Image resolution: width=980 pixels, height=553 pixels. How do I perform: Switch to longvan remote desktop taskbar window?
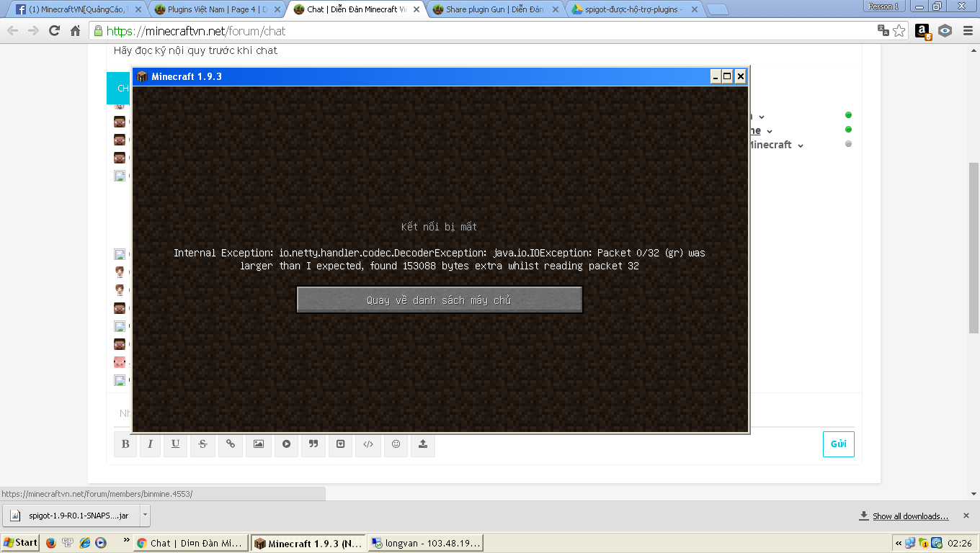[426, 543]
